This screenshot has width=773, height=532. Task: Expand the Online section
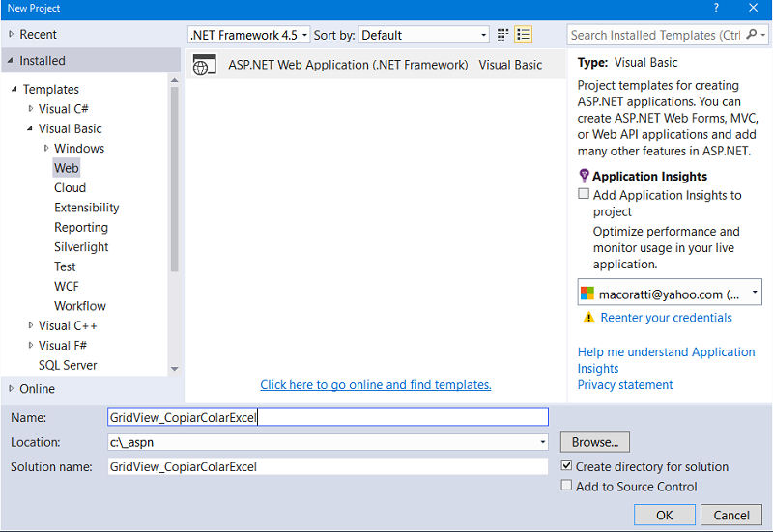[x=11, y=389]
